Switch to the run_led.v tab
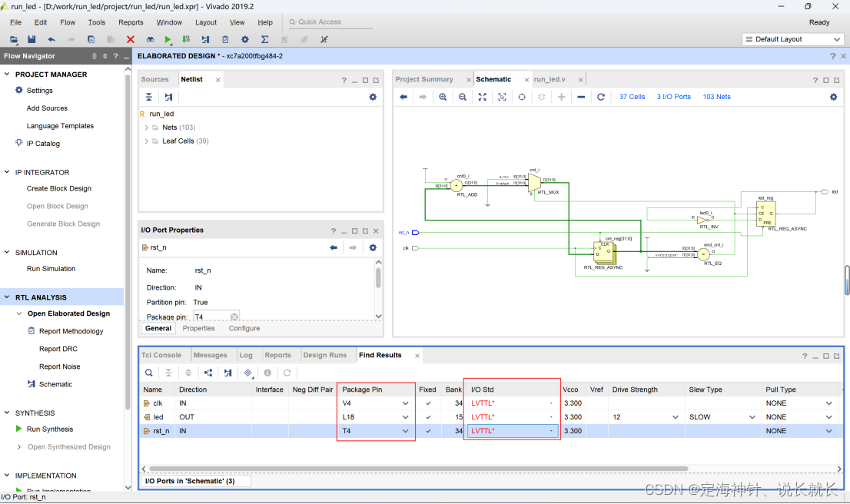The height and width of the screenshot is (504, 850). 550,79
